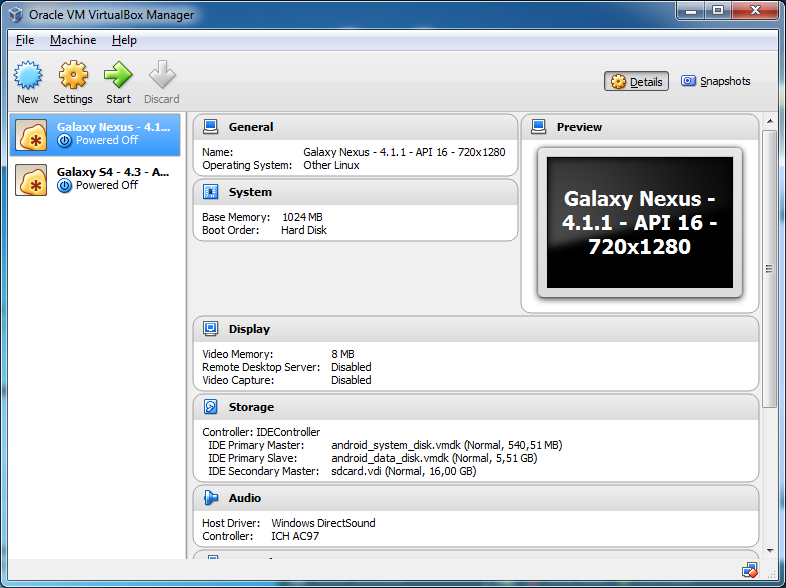
Task: Switch to the Details view
Action: [x=636, y=81]
